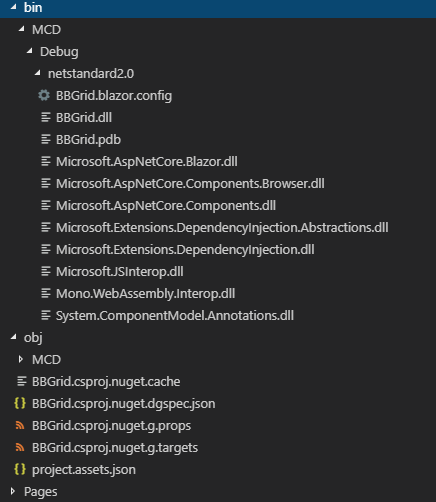The width and height of the screenshot is (436, 502).
Task: Click the file icon next to BBGrid.dll
Action: click(x=46, y=117)
